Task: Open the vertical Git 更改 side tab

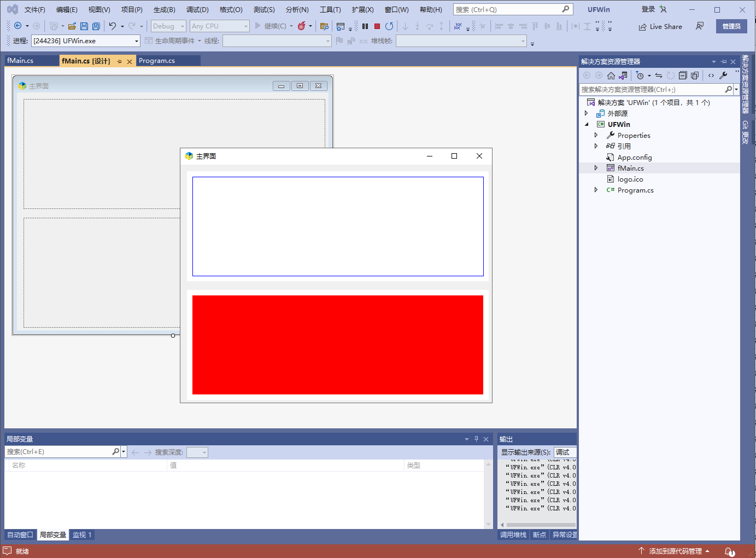Action: 745,132
